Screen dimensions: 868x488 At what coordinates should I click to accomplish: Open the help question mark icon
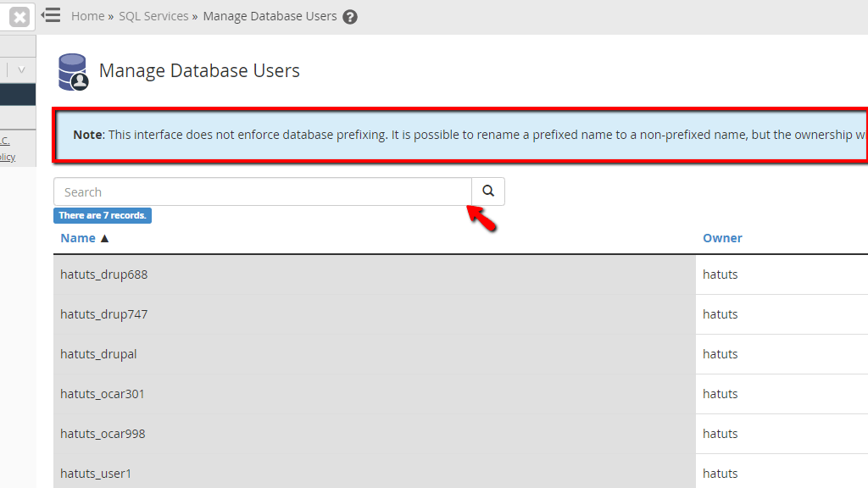(350, 17)
